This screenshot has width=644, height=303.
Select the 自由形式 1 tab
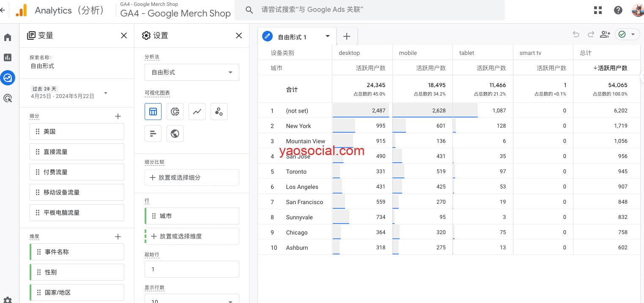292,37
